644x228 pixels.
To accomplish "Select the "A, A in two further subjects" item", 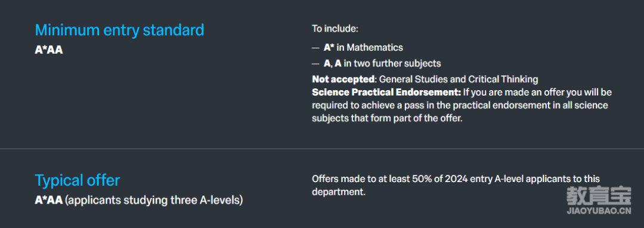I will (x=382, y=64).
